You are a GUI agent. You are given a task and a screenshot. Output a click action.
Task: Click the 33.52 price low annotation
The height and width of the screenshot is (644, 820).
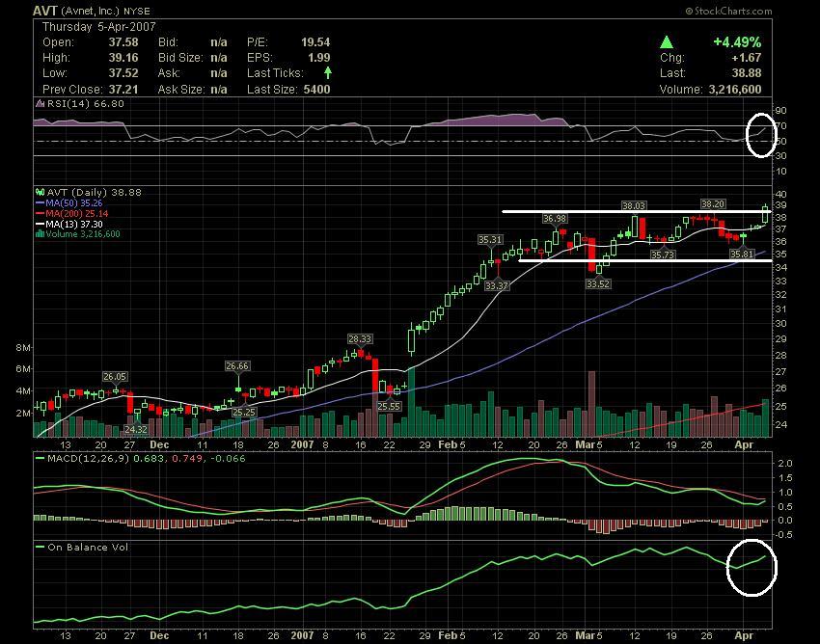598,283
